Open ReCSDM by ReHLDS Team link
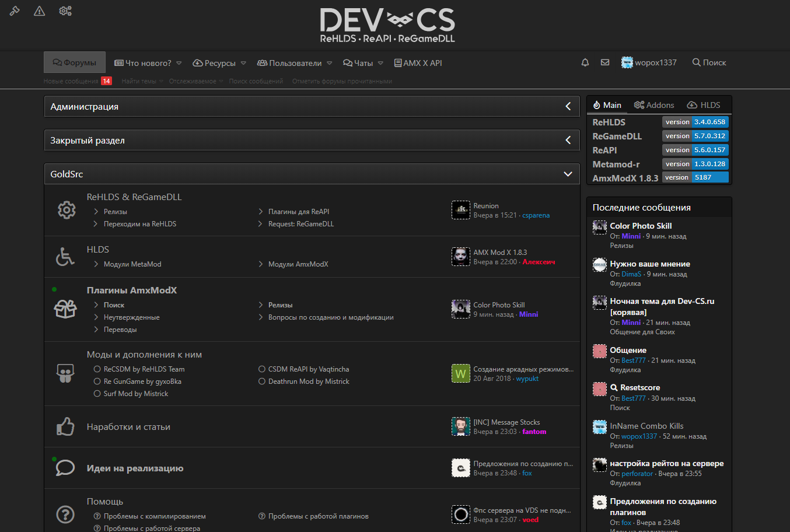The height and width of the screenshot is (532, 790). pyautogui.click(x=144, y=369)
